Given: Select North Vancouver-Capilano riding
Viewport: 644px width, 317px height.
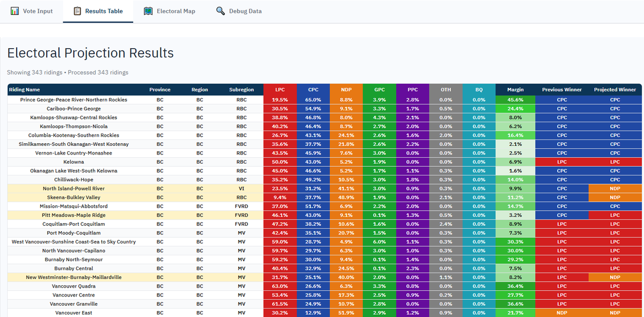Looking at the screenshot, I should tap(74, 250).
